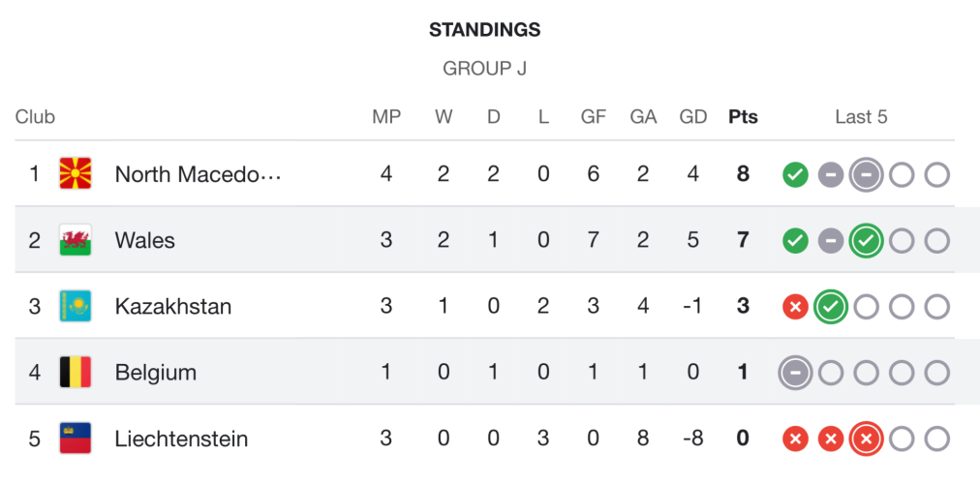The width and height of the screenshot is (980, 484).
Task: Click the Kazakhstan flag icon
Action: [x=76, y=307]
